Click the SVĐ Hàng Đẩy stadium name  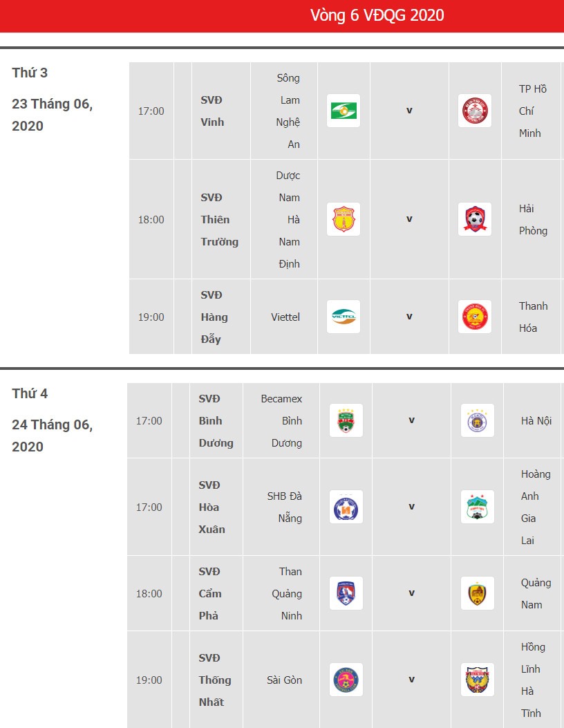click(x=214, y=317)
